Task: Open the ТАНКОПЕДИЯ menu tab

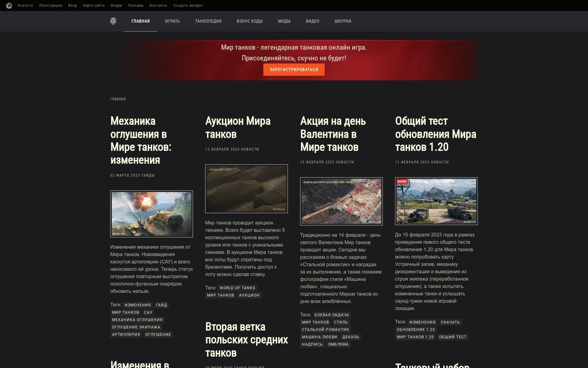Action: tap(208, 21)
